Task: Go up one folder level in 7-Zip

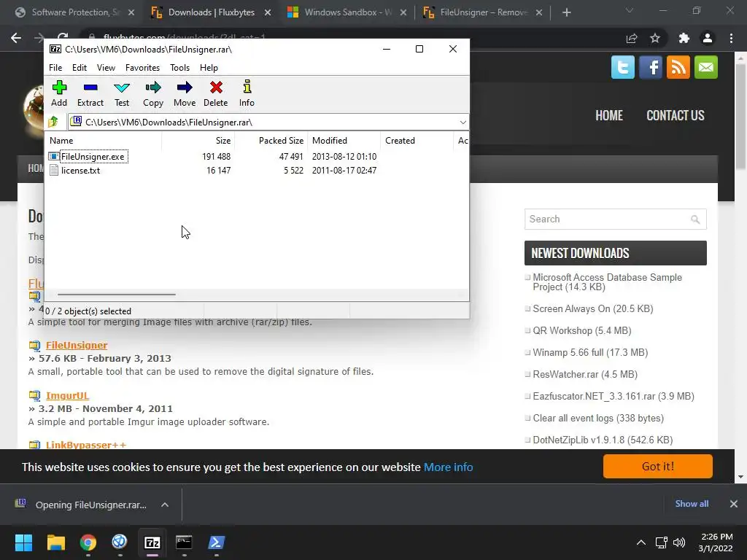Action: coord(53,122)
